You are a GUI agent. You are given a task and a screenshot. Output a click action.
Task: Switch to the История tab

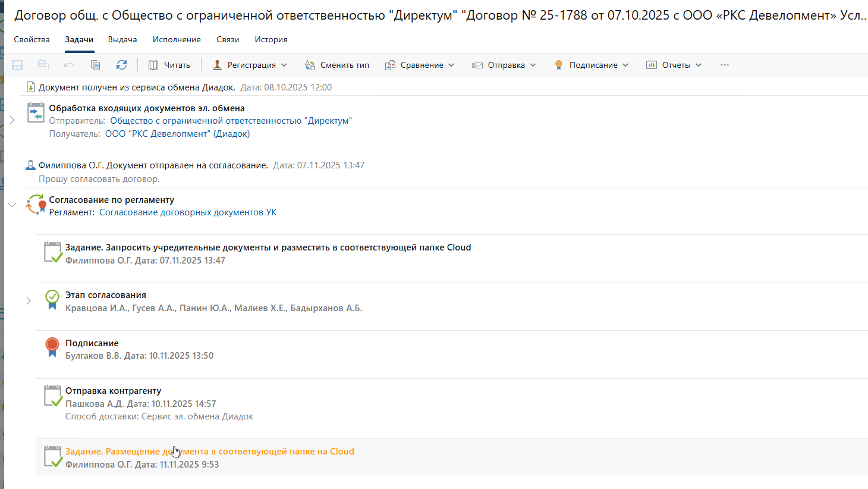[271, 39]
